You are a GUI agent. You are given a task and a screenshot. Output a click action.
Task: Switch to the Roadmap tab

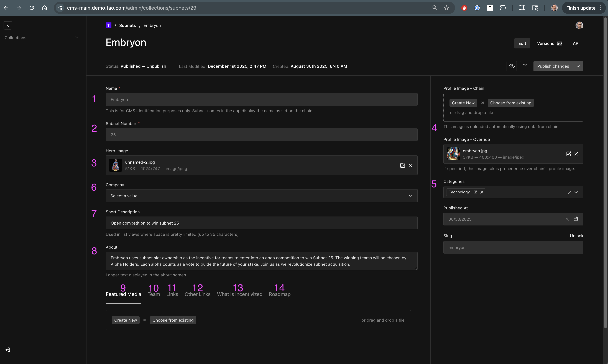[279, 294]
